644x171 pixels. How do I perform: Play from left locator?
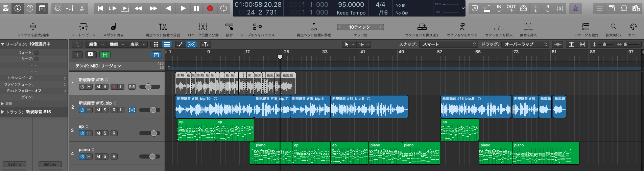click(113, 8)
